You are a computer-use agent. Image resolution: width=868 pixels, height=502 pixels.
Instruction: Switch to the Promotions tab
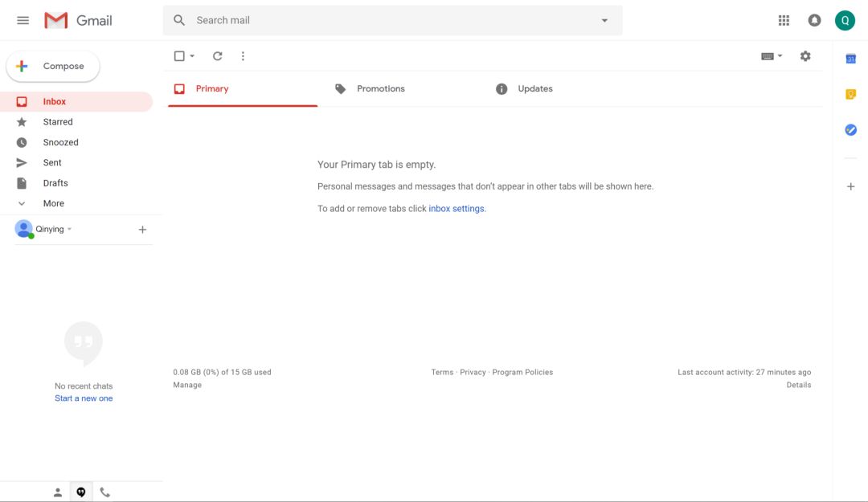point(380,89)
